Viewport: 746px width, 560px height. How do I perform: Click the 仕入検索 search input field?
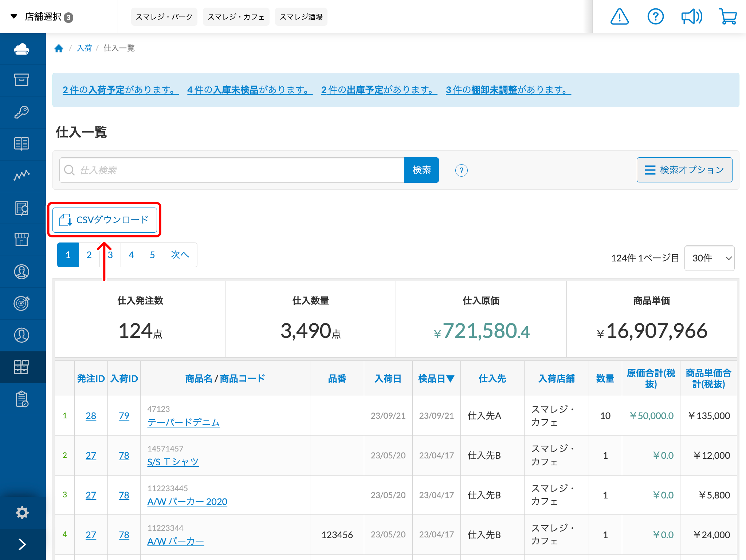[233, 170]
